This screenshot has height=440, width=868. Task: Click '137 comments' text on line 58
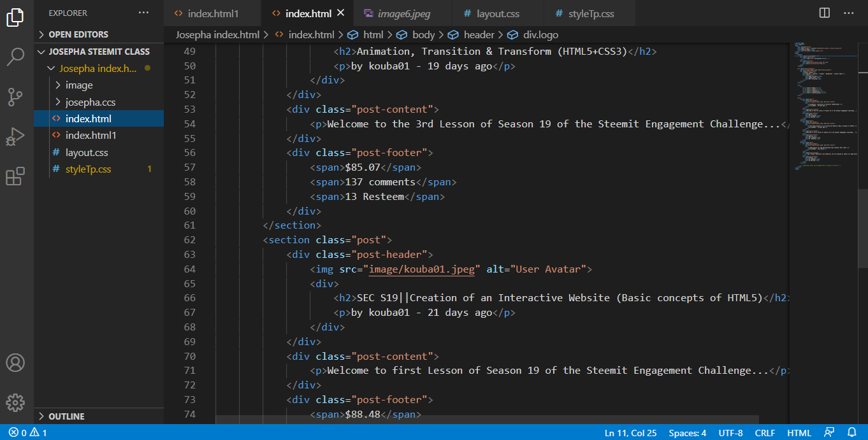pyautogui.click(x=380, y=182)
